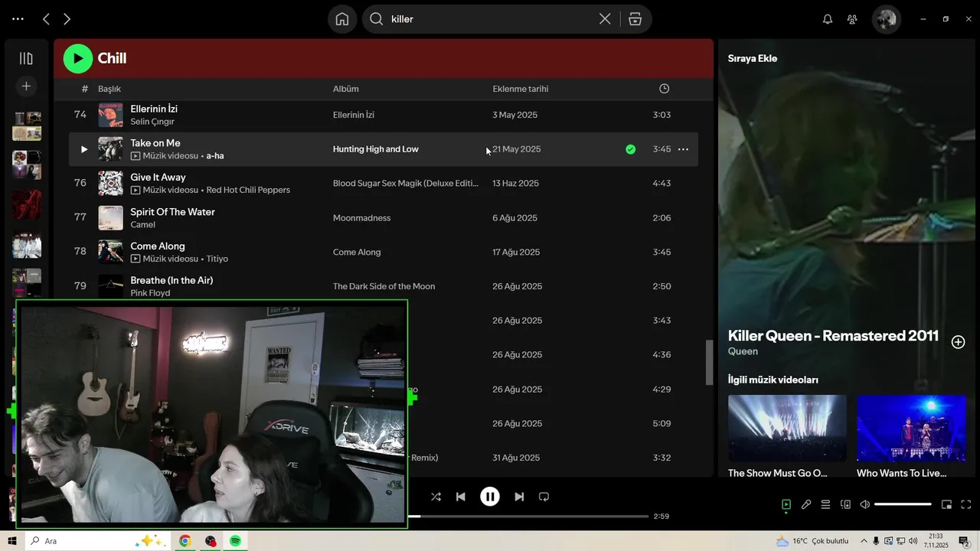Skip to next track
The width and height of the screenshot is (980, 551).
point(519,497)
